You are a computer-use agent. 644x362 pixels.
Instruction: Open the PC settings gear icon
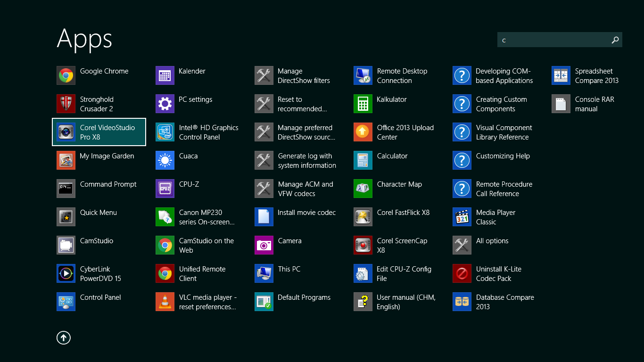[165, 104]
